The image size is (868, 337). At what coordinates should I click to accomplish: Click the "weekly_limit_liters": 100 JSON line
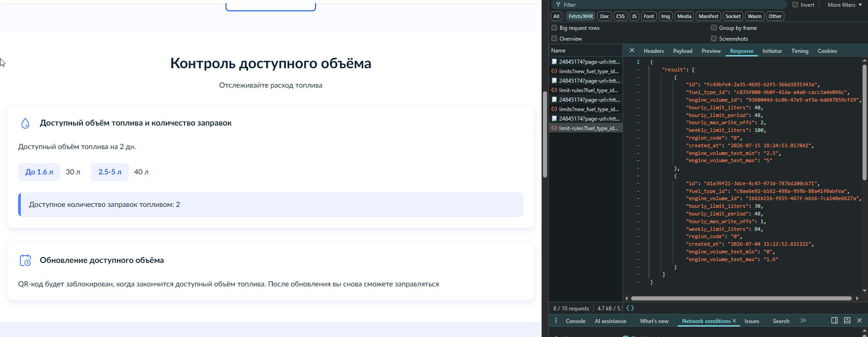pos(726,131)
